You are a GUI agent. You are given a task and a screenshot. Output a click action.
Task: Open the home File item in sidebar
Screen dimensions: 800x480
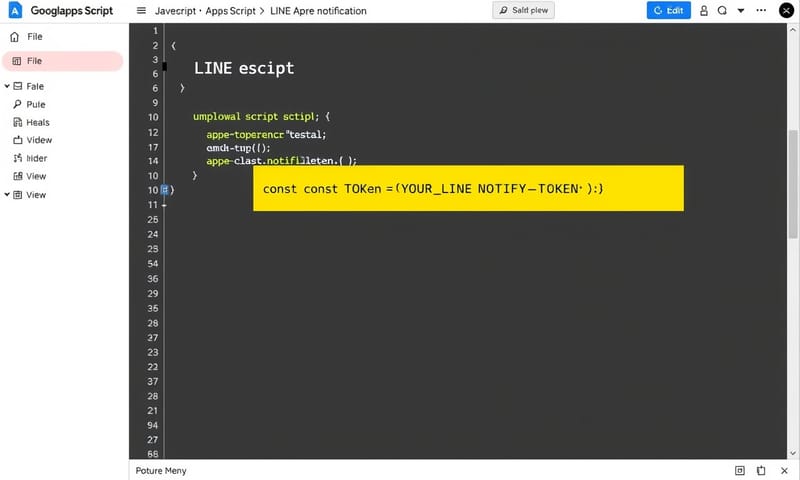tap(35, 37)
